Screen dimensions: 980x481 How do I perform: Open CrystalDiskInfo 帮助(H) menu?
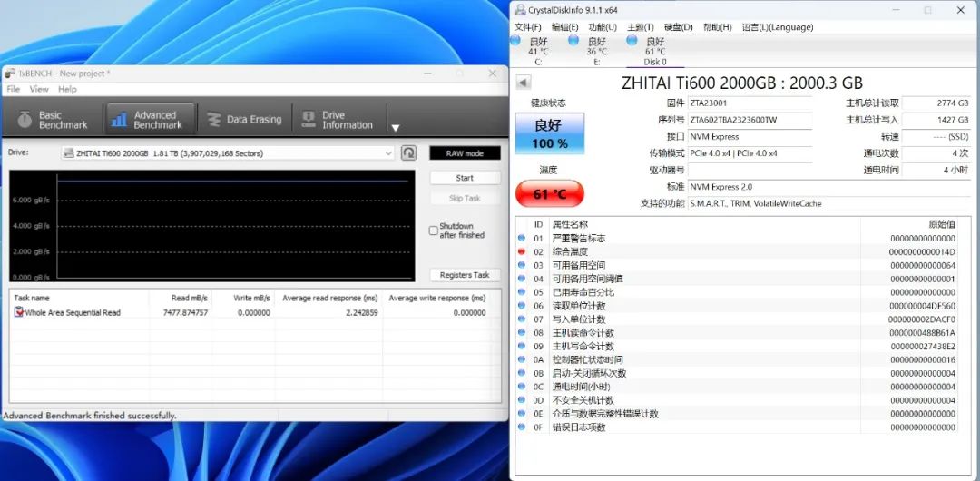click(x=717, y=27)
